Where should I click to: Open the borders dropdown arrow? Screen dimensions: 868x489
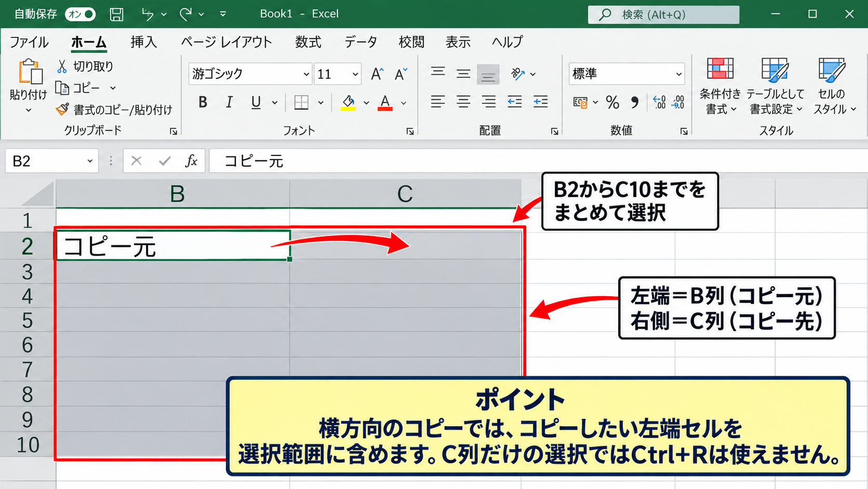[x=321, y=102]
